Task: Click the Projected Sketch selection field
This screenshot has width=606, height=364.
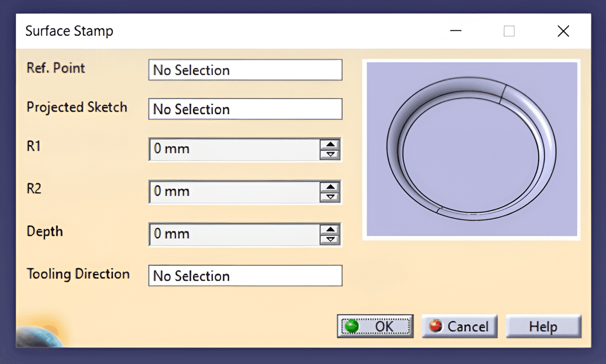Action: pyautogui.click(x=245, y=109)
